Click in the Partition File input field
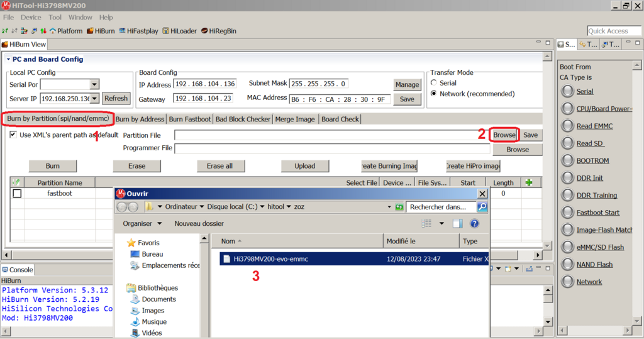 (331, 135)
